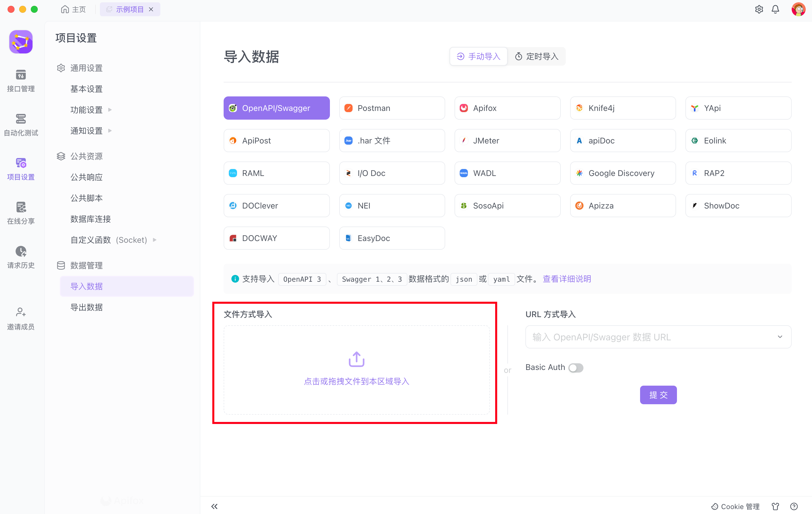The height and width of the screenshot is (514, 812).
Task: Select DOCWAY import format
Action: (x=276, y=238)
